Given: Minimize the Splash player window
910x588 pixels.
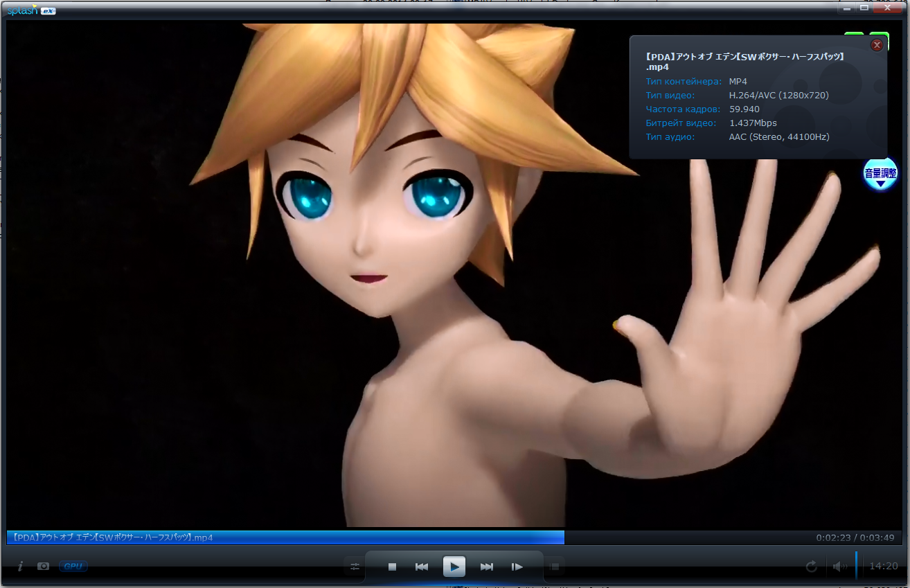Looking at the screenshot, I should (x=846, y=8).
